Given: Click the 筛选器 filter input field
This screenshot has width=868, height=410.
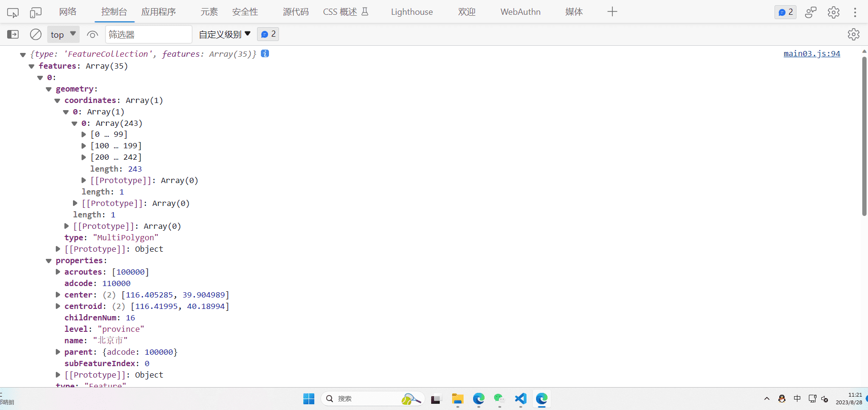Looking at the screenshot, I should pyautogui.click(x=149, y=34).
